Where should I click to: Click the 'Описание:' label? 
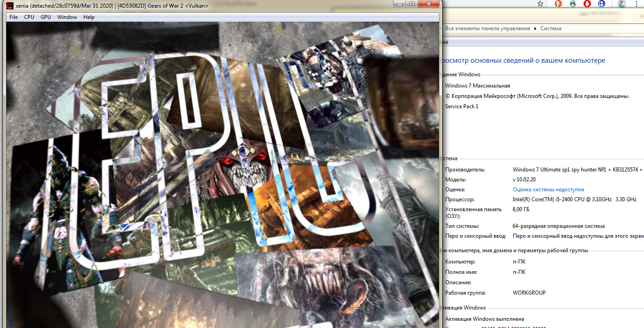tap(458, 282)
